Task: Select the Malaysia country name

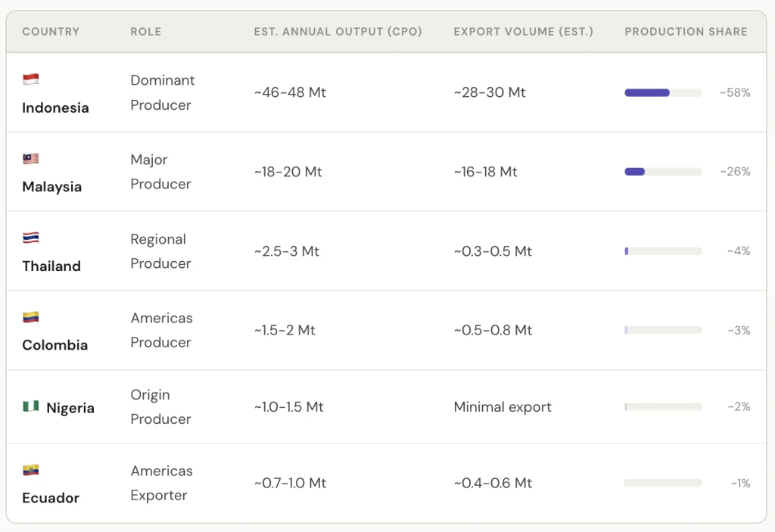Action: 52,187
